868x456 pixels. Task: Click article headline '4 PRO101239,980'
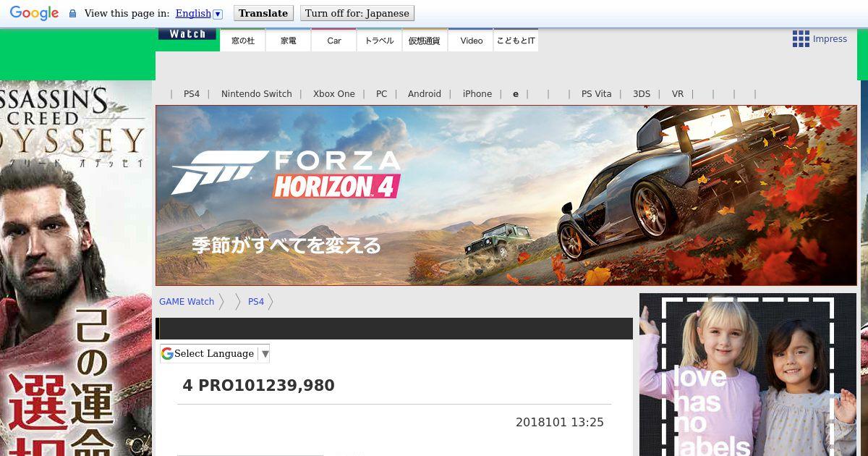click(259, 385)
